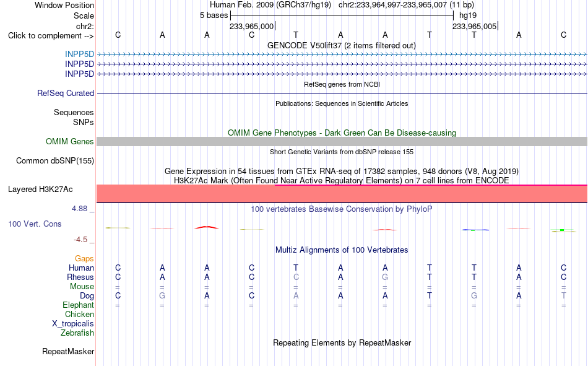Click the '5 bases' scale label

[214, 15]
